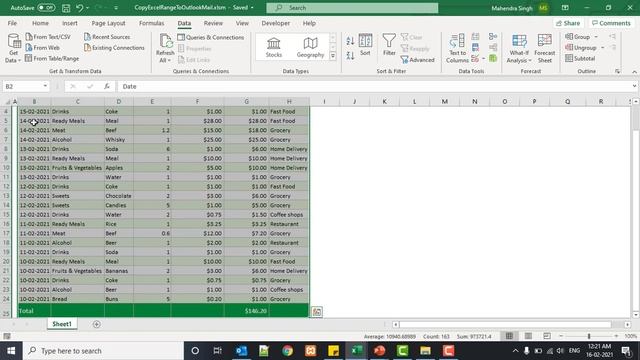The width and height of the screenshot is (640, 360).
Task: Switch to Normal view
Action: point(509,336)
